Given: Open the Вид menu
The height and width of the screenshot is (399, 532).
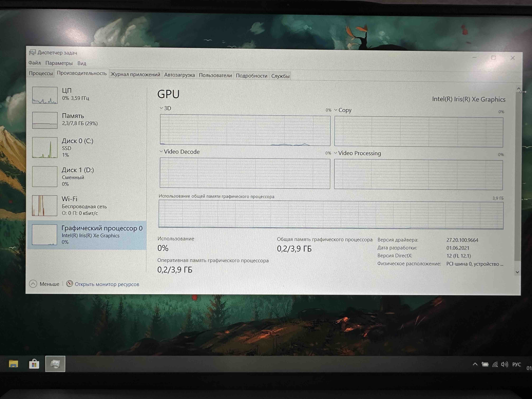Looking at the screenshot, I should click(82, 63).
